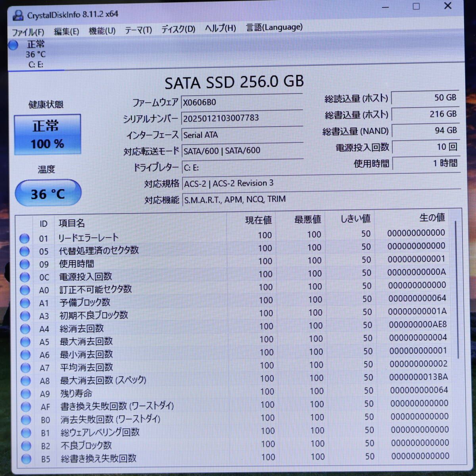Click the serial number field 2025012103007783

pyautogui.click(x=242, y=118)
